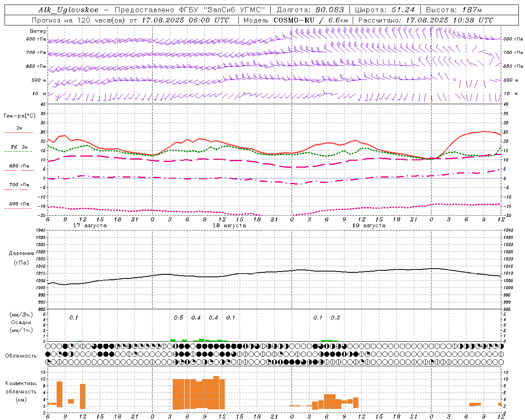Click the dotted 500 гПа temperature legend line

point(18,208)
